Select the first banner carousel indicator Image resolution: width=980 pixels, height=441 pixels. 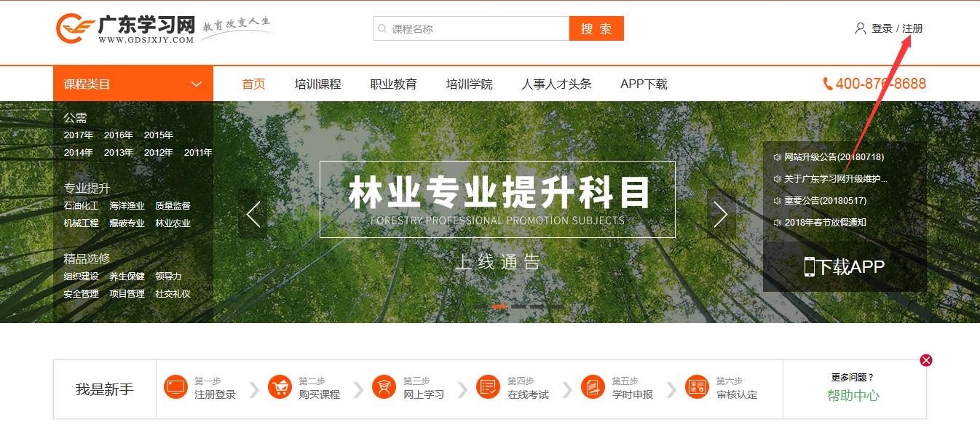481,307
